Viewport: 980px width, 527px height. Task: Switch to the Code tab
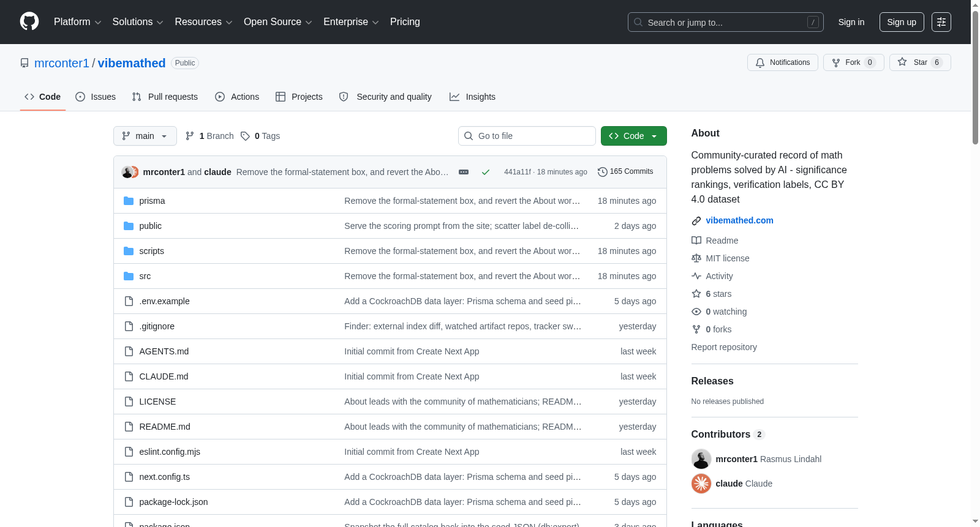(x=43, y=97)
